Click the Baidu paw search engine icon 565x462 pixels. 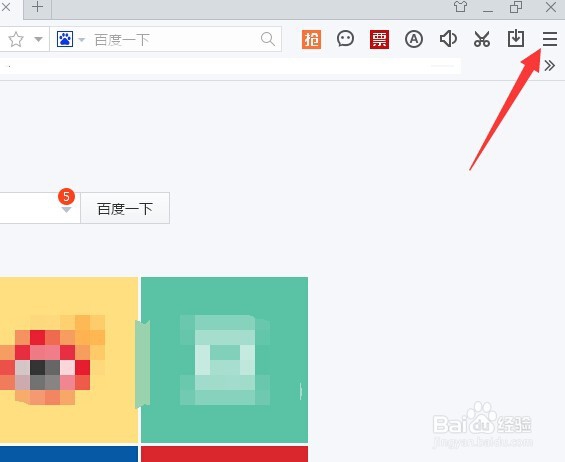pyautogui.click(x=65, y=39)
